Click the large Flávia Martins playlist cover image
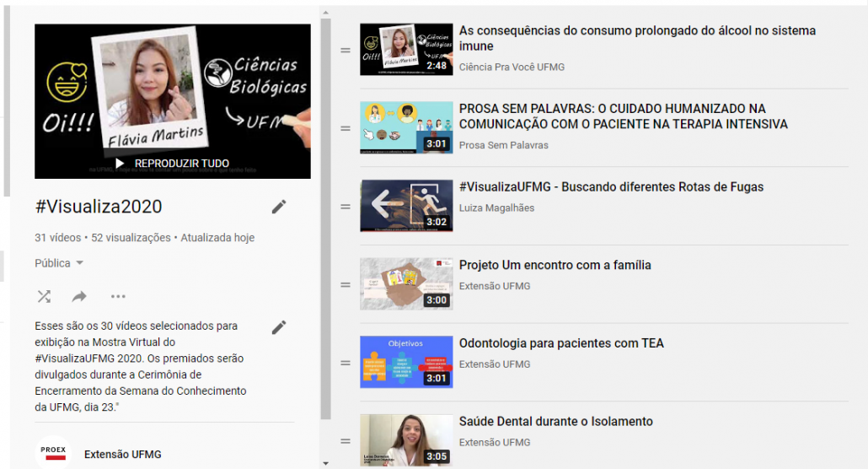868x469 pixels. [173, 101]
